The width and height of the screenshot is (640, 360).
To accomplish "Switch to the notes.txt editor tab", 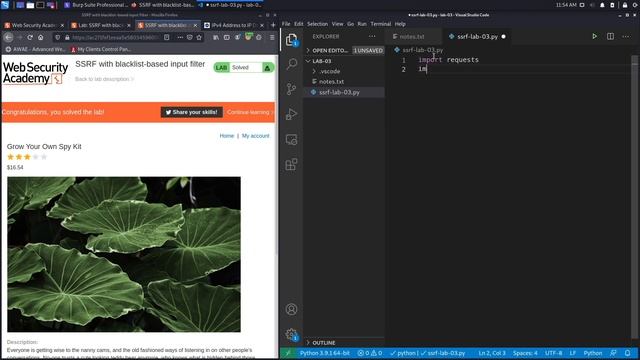I will coord(413,36).
